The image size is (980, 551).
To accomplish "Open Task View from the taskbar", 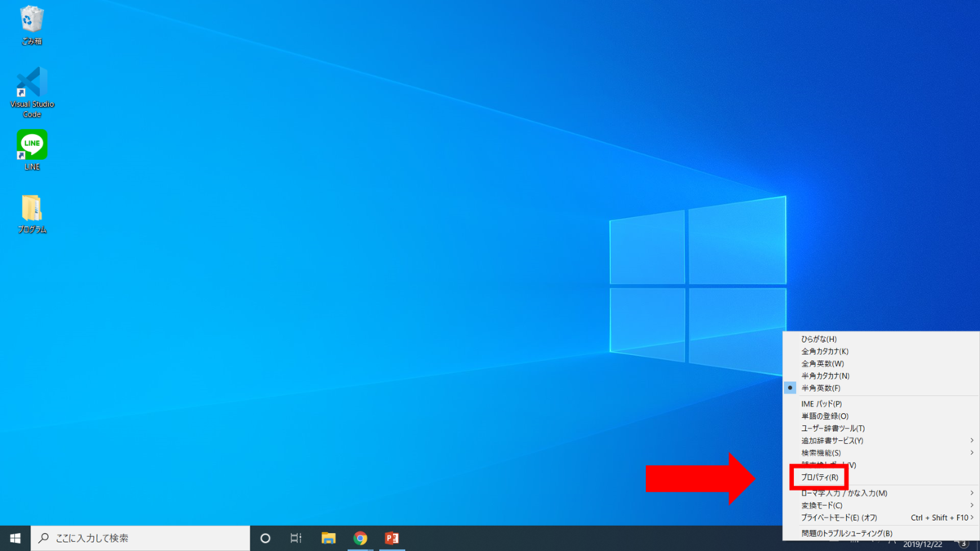I will pos(296,538).
